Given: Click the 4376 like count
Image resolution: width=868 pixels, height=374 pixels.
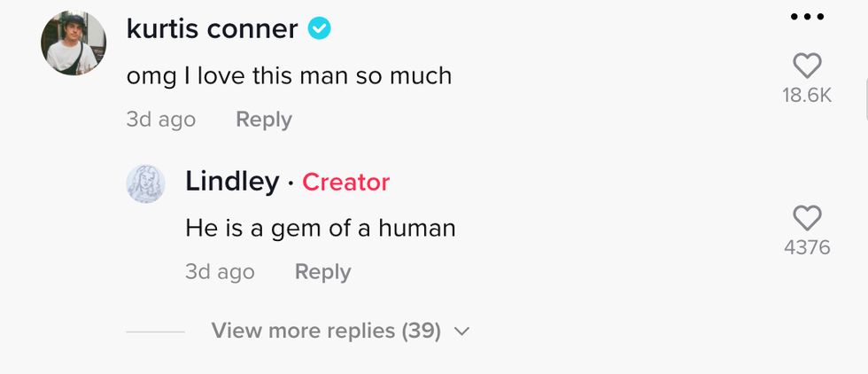Looking at the screenshot, I should (x=807, y=248).
